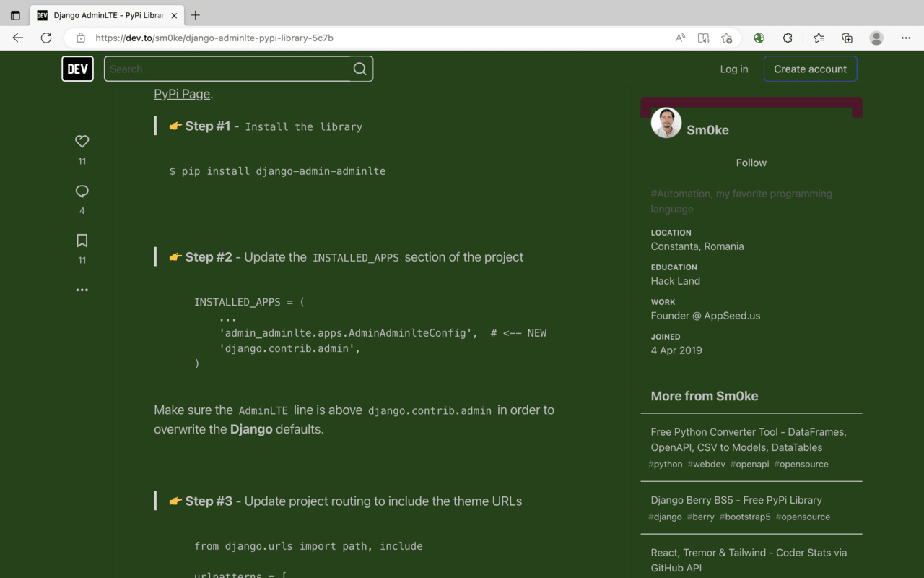Click the #python tag
The width and height of the screenshot is (924, 578).
(x=665, y=464)
